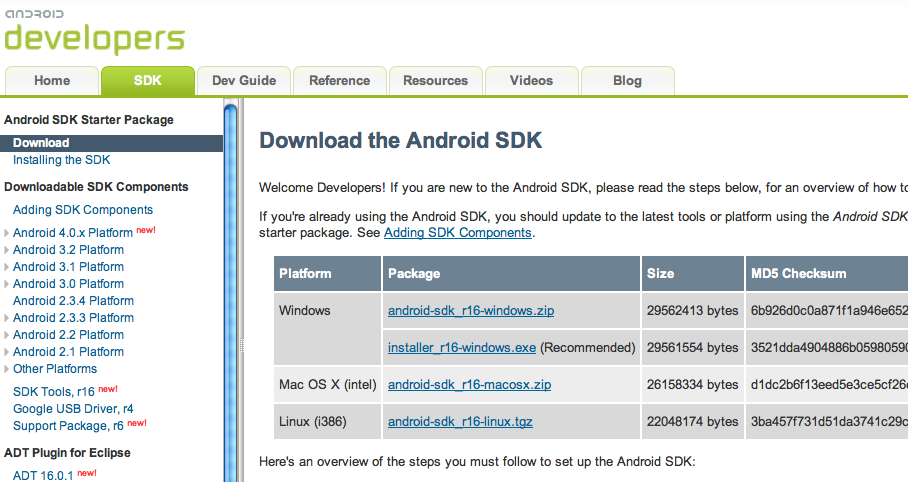Go to the Reference tab
908x482 pixels.
[339, 81]
